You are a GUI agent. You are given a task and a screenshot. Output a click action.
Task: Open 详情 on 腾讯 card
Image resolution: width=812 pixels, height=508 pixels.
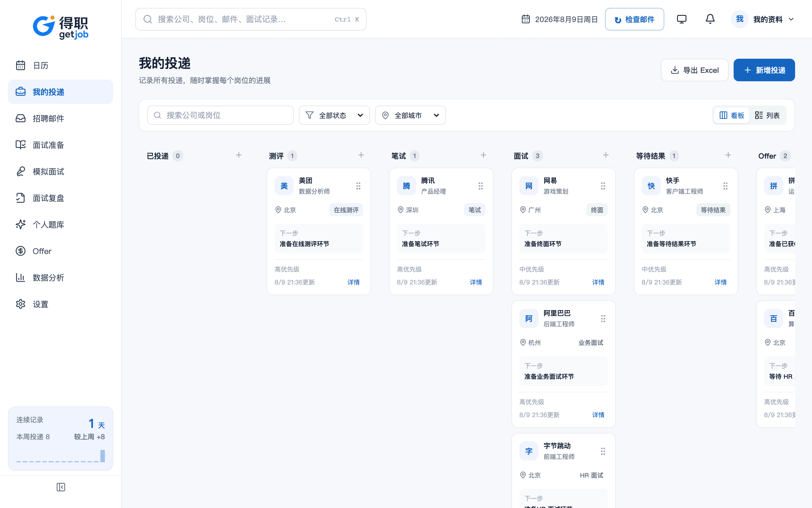[476, 282]
